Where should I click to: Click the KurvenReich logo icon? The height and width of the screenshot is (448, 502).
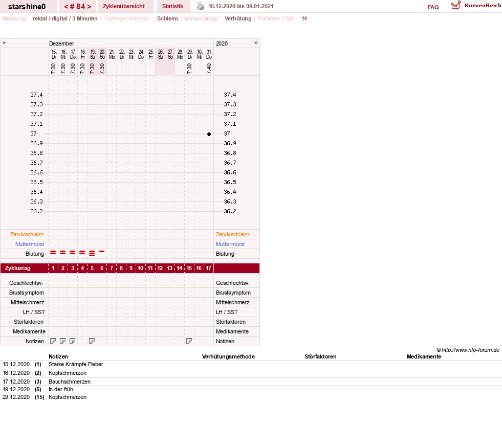tap(455, 5)
